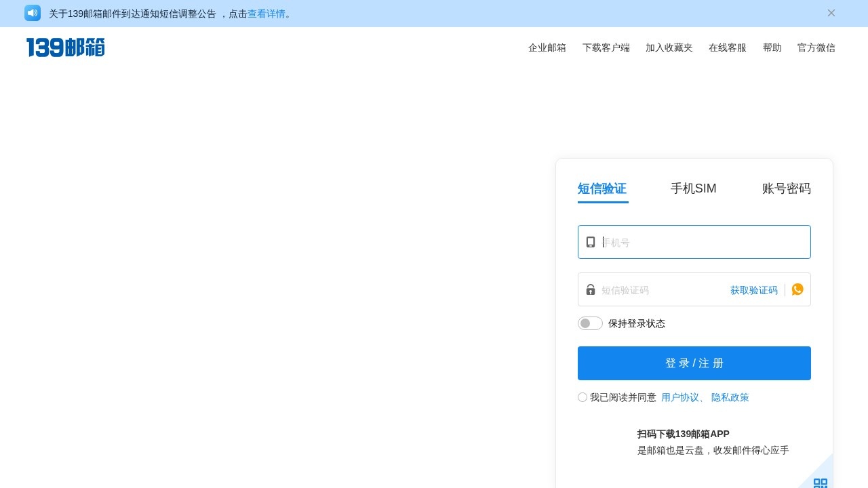Open the 用户协议 agreement
Image resolution: width=868 pixels, height=488 pixels.
click(680, 397)
